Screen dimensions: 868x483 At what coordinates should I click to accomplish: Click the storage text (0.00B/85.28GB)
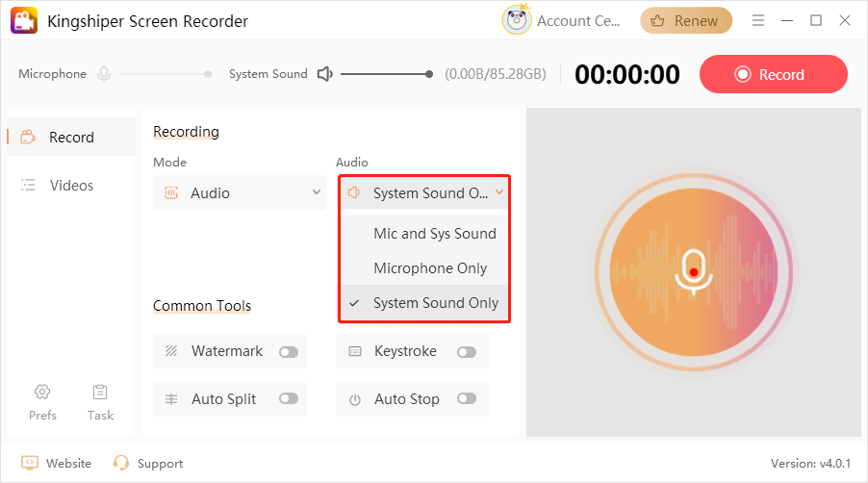[x=496, y=74]
